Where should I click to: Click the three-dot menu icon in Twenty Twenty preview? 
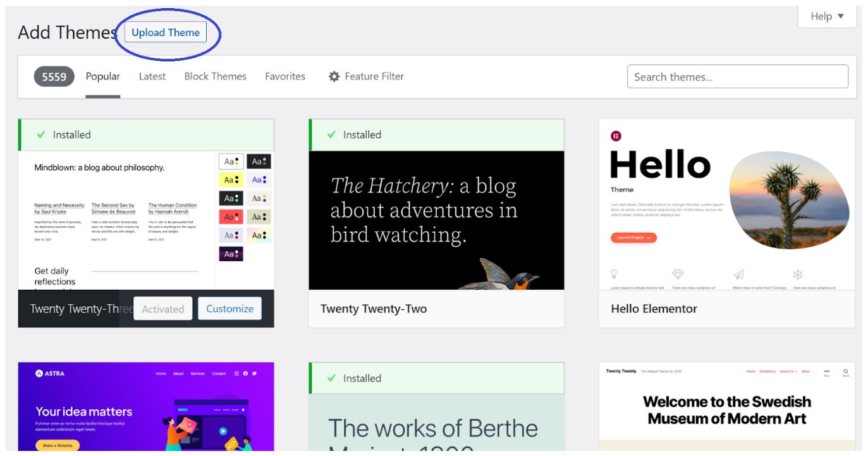pyautogui.click(x=826, y=372)
